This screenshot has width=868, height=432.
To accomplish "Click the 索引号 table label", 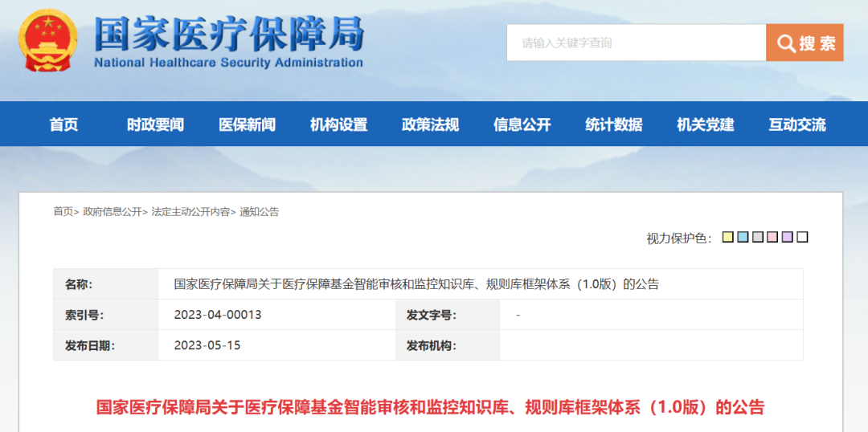I will point(84,316).
